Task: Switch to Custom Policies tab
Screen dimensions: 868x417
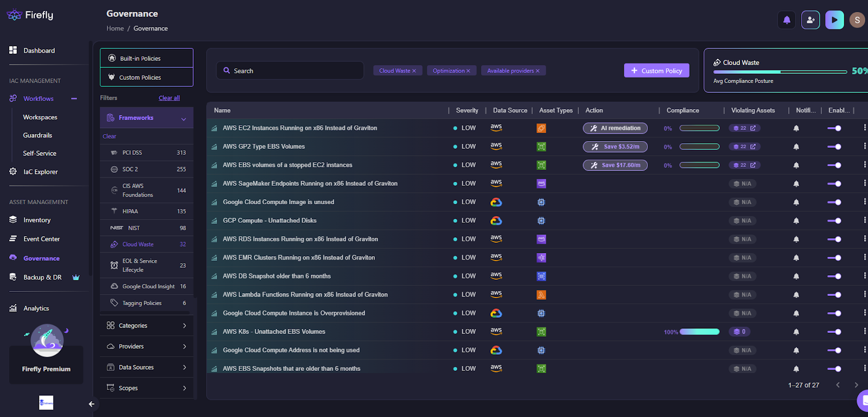Action: (x=146, y=77)
